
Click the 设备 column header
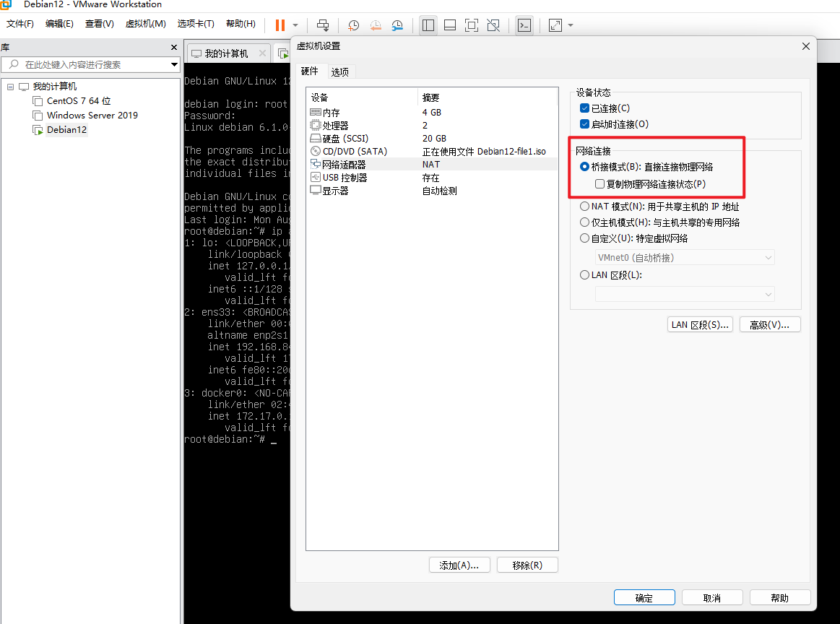(319, 97)
